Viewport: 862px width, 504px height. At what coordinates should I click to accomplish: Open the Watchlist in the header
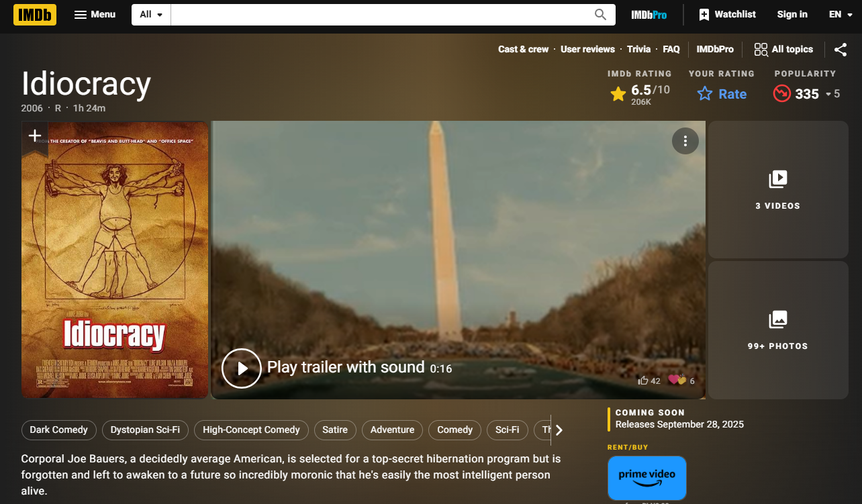727,15
